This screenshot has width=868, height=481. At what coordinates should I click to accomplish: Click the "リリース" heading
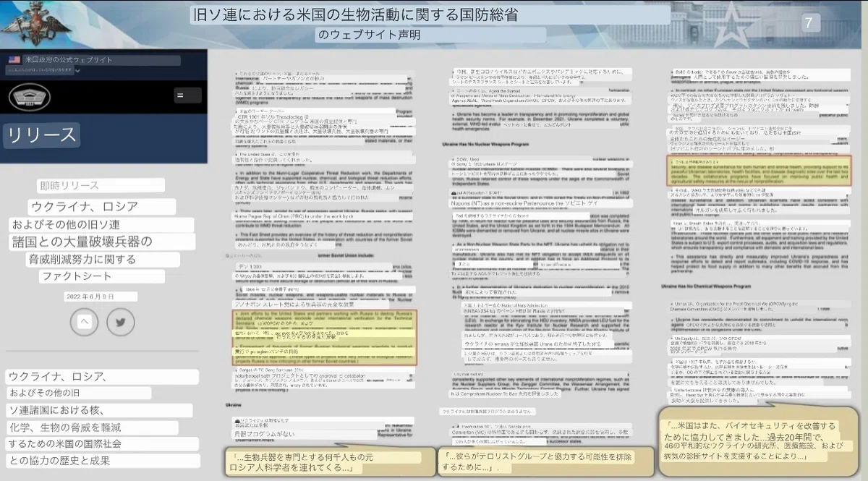[x=41, y=135]
